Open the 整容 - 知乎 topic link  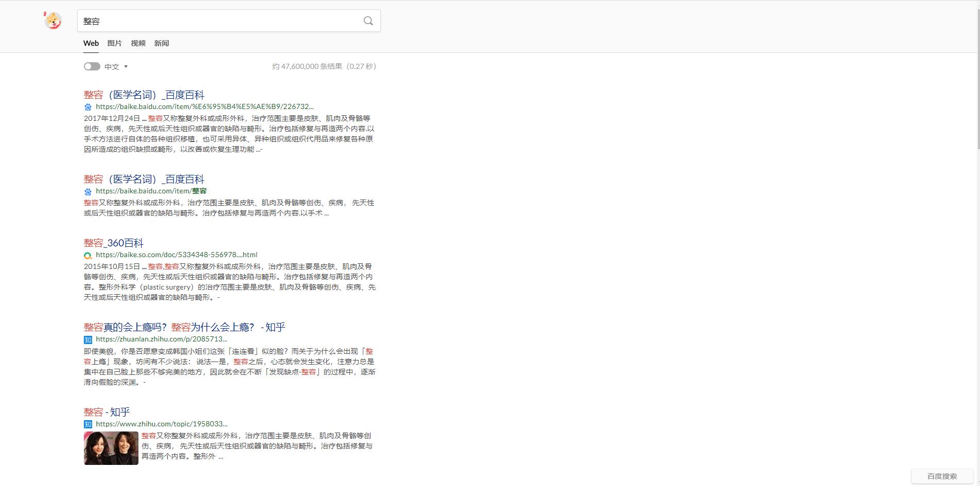point(107,412)
